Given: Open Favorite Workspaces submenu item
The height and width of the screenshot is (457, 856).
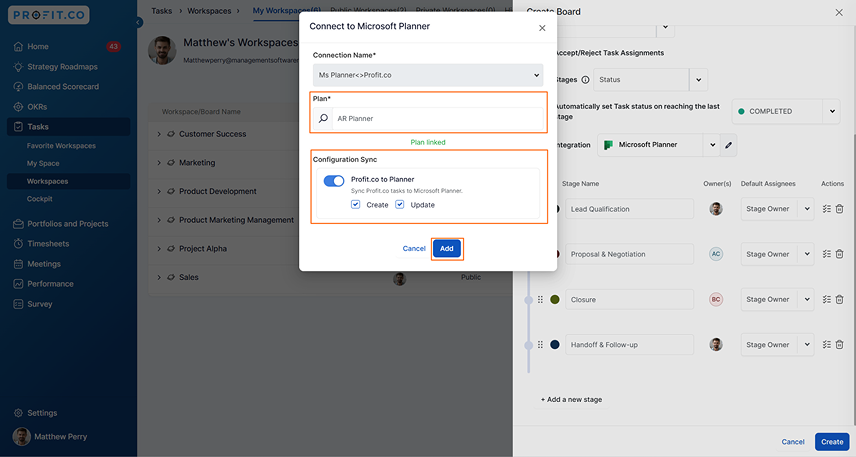Looking at the screenshot, I should pos(61,146).
